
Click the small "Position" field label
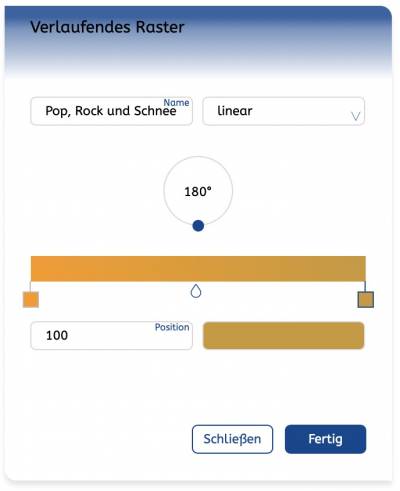point(172,327)
